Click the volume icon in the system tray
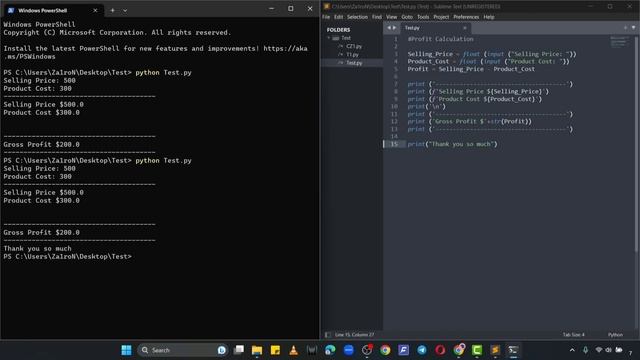The image size is (640, 360). pyautogui.click(x=609, y=350)
